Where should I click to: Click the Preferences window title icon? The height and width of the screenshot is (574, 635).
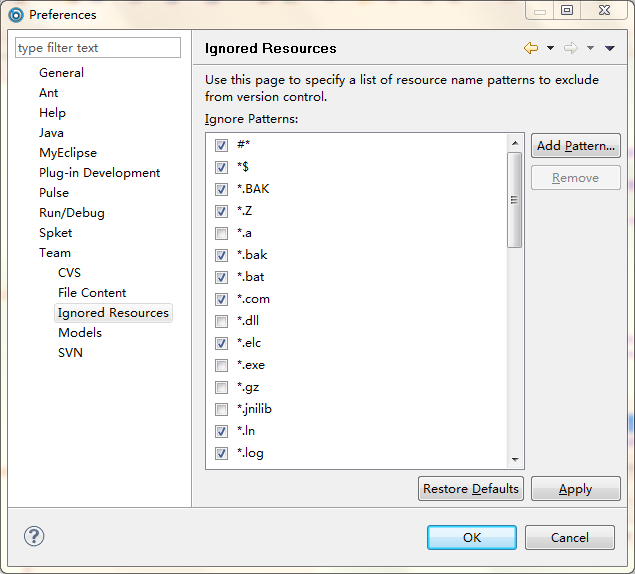point(16,15)
